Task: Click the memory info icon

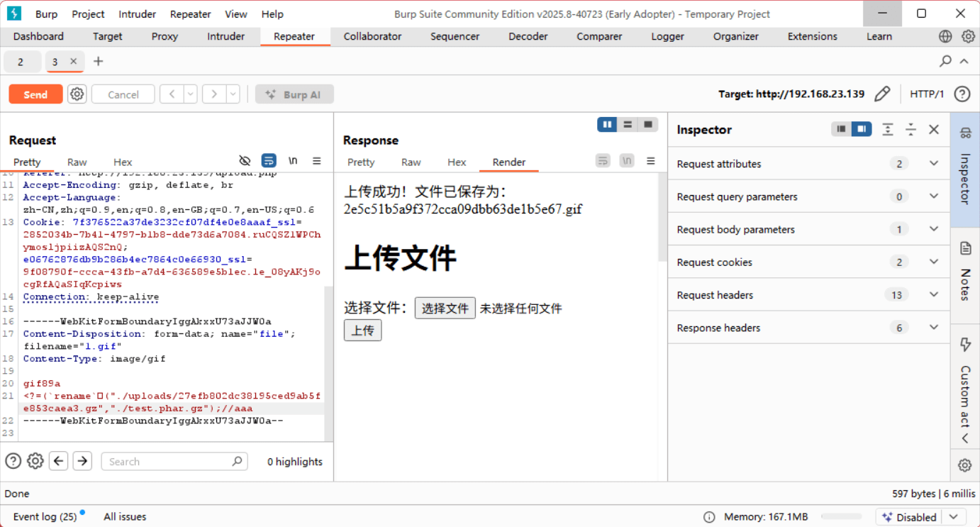Action: coord(709,516)
